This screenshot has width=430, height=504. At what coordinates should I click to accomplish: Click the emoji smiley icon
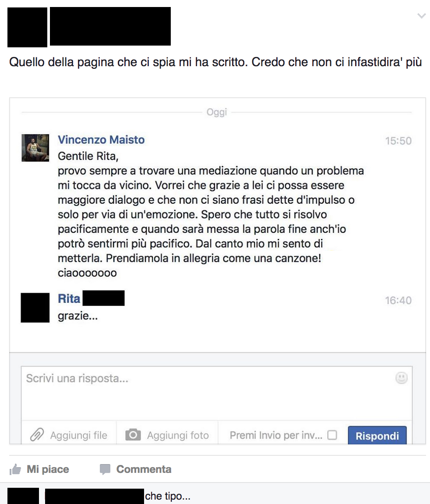tap(401, 378)
